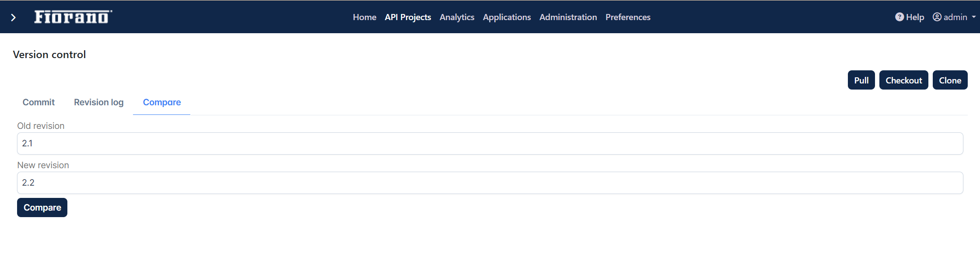Go to the Home menu item
This screenshot has height=256, width=980.
[364, 17]
